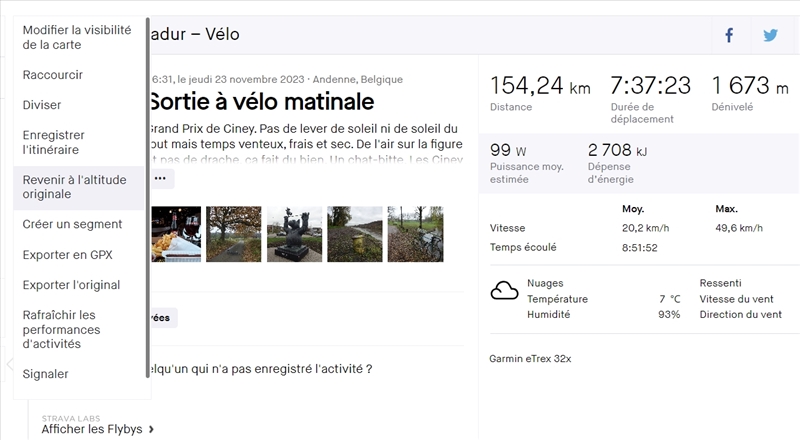
Task: Choose Revenir à l'altitude originale
Action: click(75, 187)
